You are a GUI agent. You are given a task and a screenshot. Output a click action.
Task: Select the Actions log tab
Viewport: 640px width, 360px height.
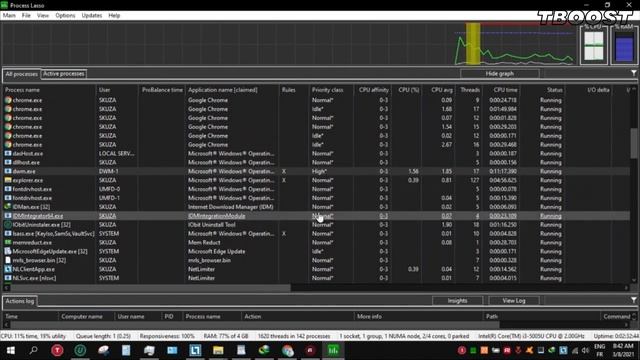pos(20,301)
